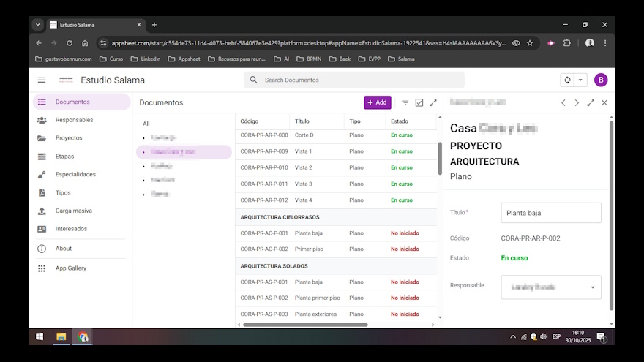Click the sync refresh icon
Screen dimensions: 644x362
566,80
